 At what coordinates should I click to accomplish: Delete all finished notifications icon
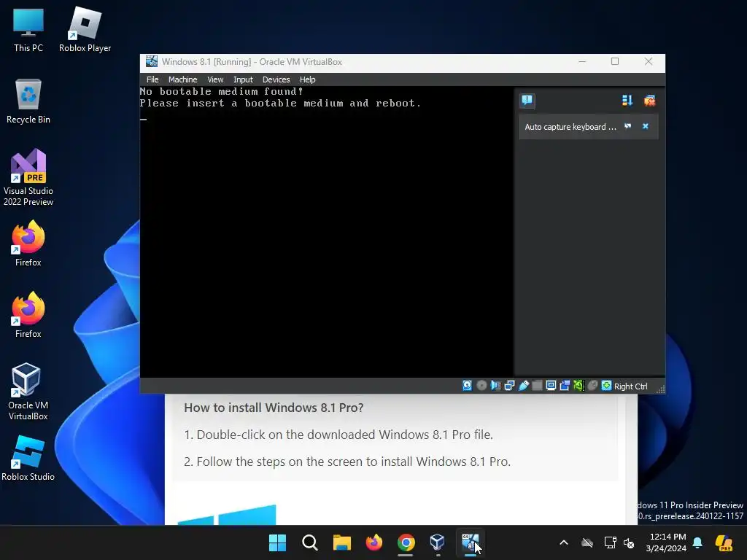pos(649,101)
